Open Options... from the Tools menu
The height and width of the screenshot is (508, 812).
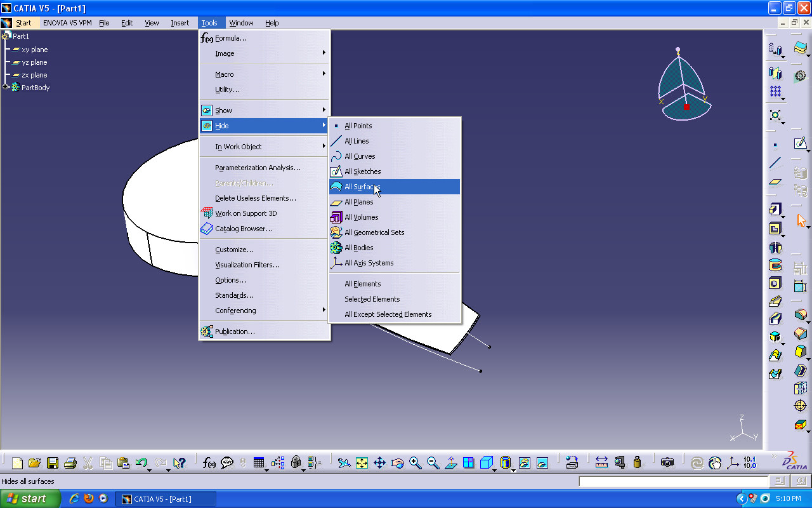click(x=265, y=280)
